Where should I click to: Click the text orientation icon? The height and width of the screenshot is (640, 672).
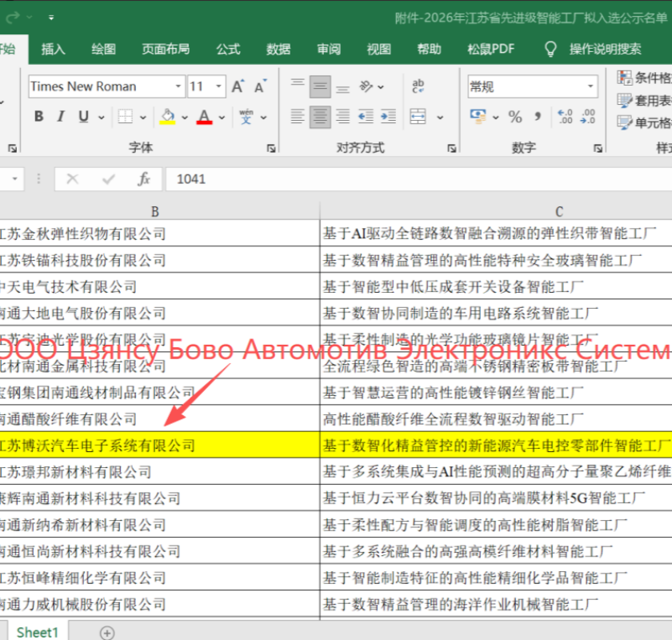click(x=366, y=86)
